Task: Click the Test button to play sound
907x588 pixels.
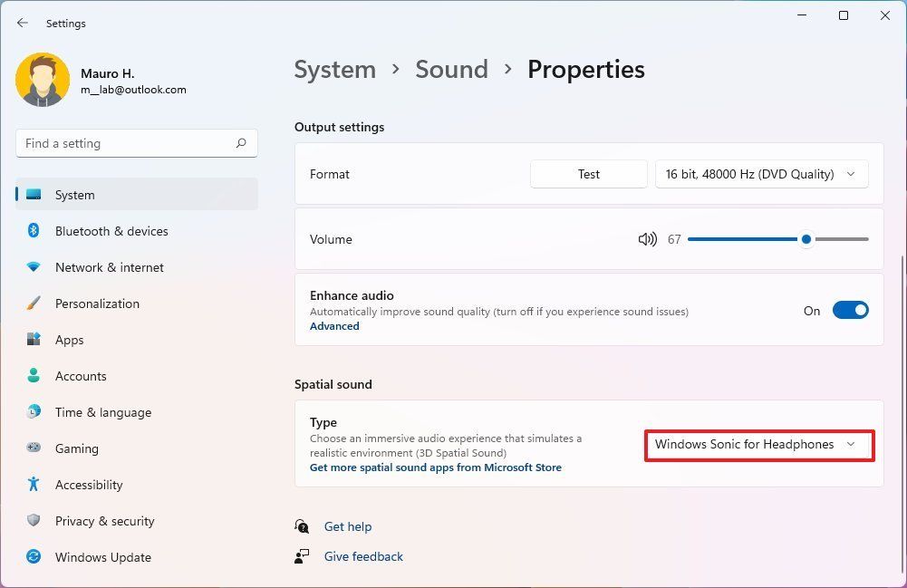Action: pos(588,173)
